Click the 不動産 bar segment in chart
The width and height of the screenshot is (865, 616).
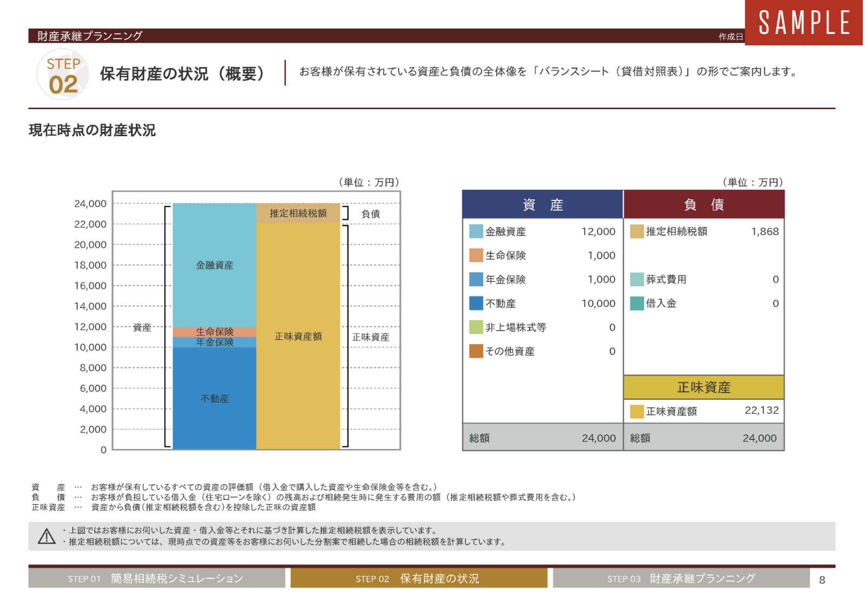click(214, 398)
